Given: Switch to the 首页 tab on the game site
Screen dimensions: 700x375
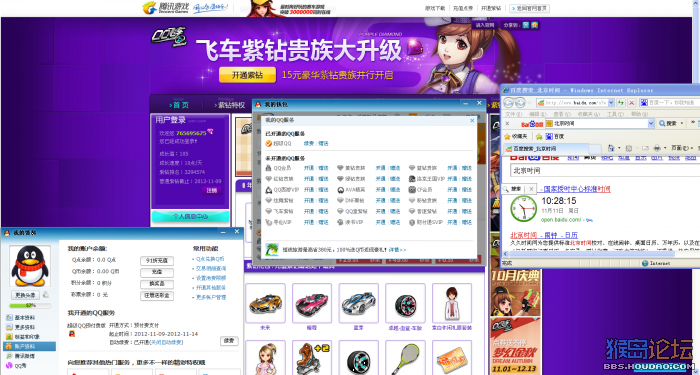Looking at the screenshot, I should point(179,105).
